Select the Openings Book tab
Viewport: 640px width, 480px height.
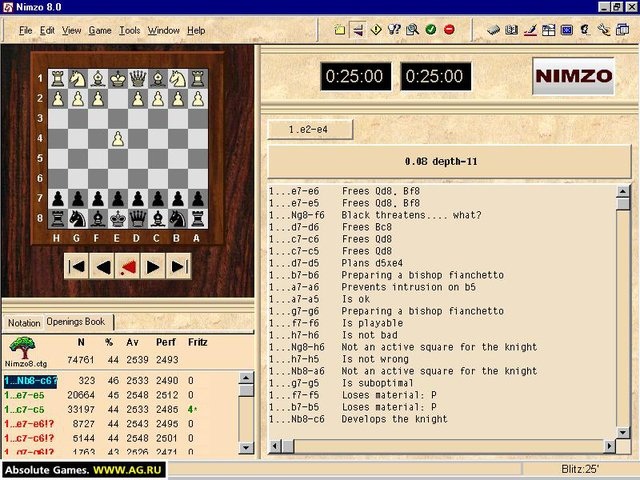pos(76,322)
